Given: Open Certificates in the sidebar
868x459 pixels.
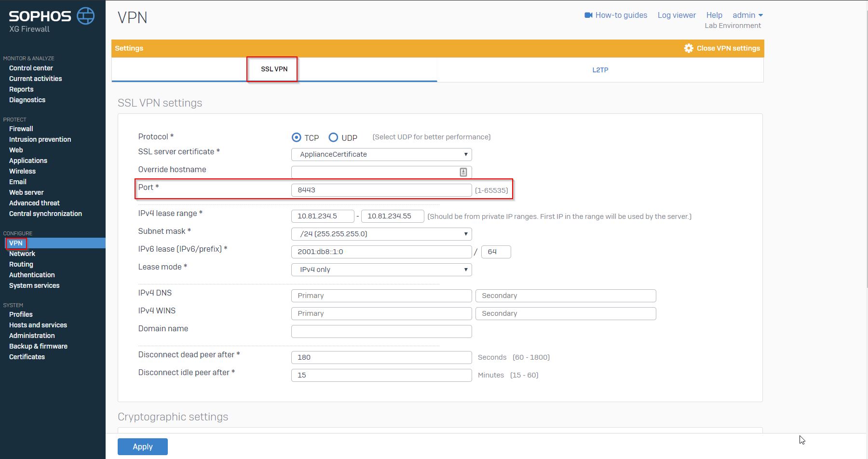Looking at the screenshot, I should point(27,357).
